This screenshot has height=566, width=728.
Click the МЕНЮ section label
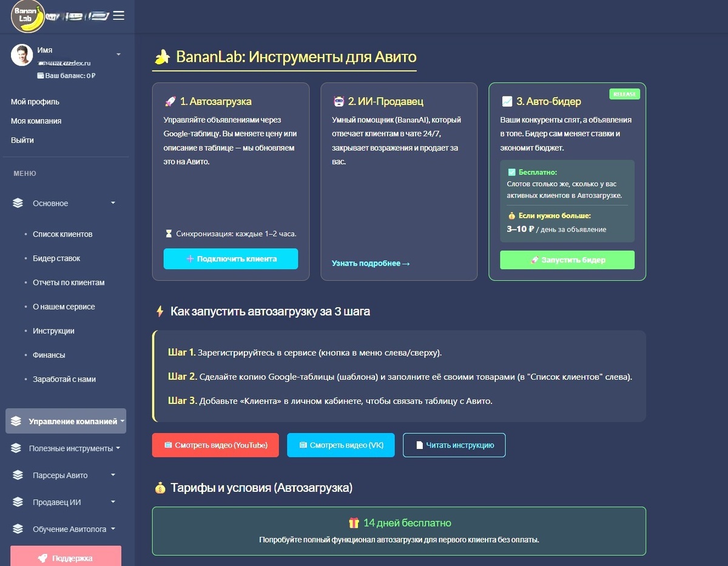click(x=25, y=174)
